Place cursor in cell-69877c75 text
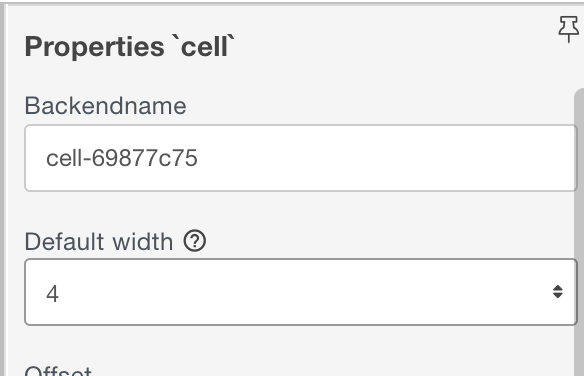The height and width of the screenshot is (376, 584). 121,158
